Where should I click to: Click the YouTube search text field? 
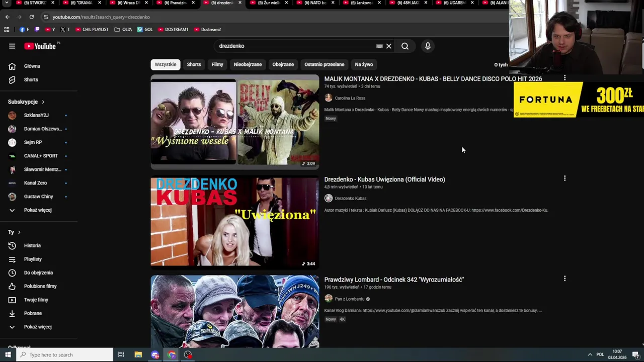click(297, 46)
